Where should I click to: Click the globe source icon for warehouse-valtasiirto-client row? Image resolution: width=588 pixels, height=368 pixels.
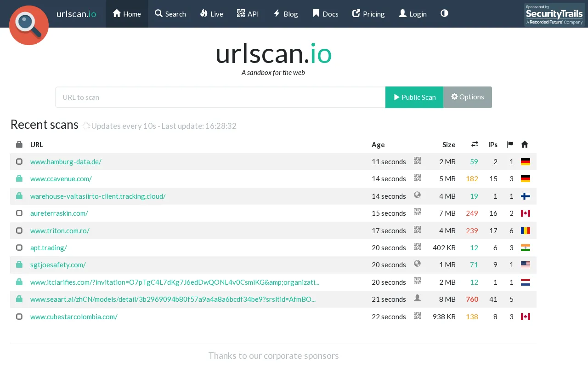[417, 195]
